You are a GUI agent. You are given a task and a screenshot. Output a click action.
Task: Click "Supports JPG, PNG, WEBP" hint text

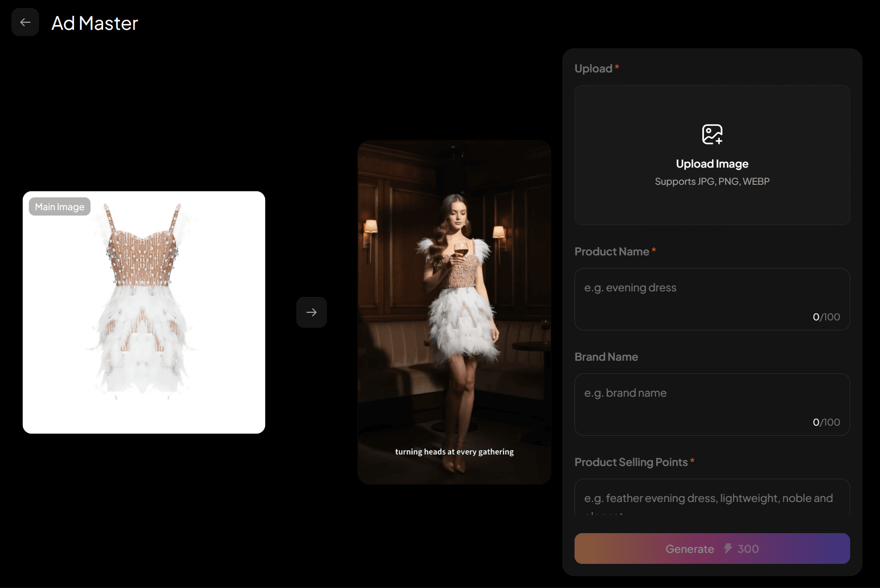pyautogui.click(x=712, y=182)
